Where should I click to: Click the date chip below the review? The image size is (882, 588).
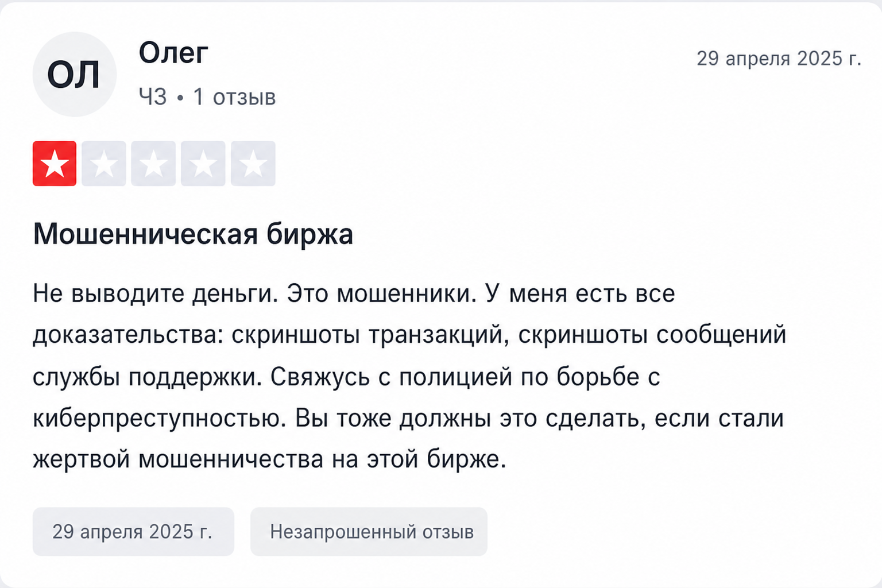click(x=133, y=532)
